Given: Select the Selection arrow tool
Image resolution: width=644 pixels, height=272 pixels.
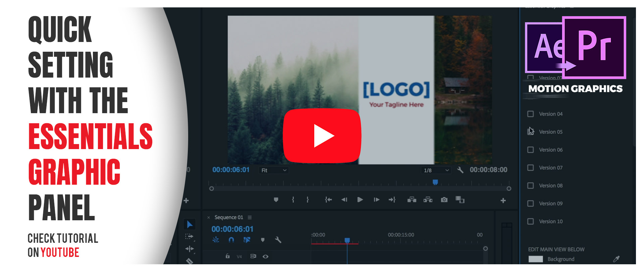Looking at the screenshot, I should tap(190, 224).
